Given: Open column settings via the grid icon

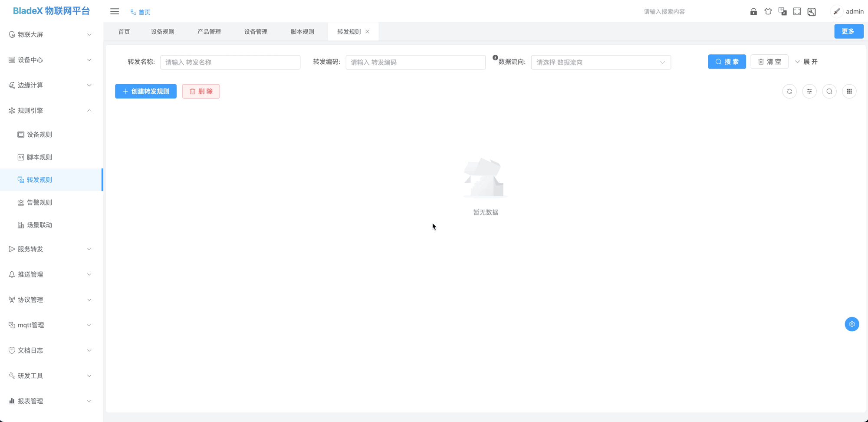Looking at the screenshot, I should pos(849,91).
